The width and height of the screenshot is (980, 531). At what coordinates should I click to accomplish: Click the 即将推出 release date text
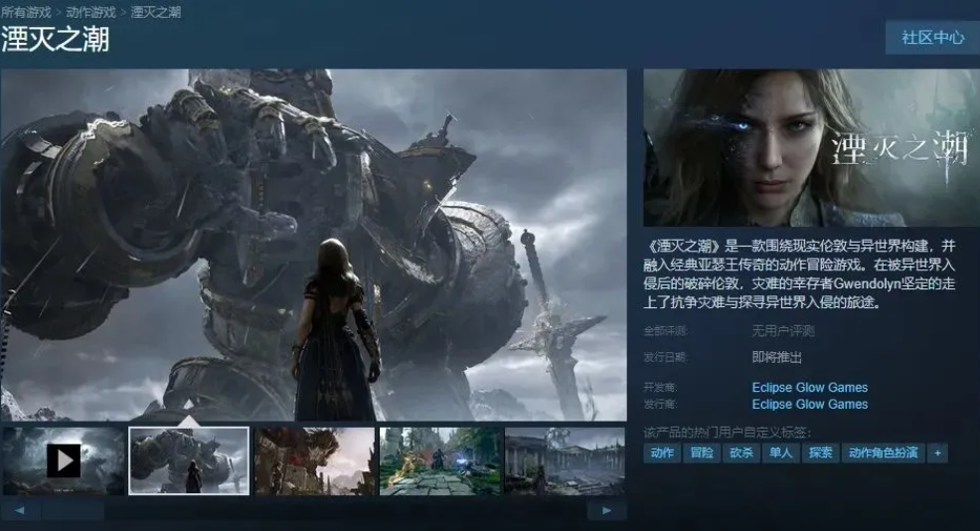tap(776, 357)
